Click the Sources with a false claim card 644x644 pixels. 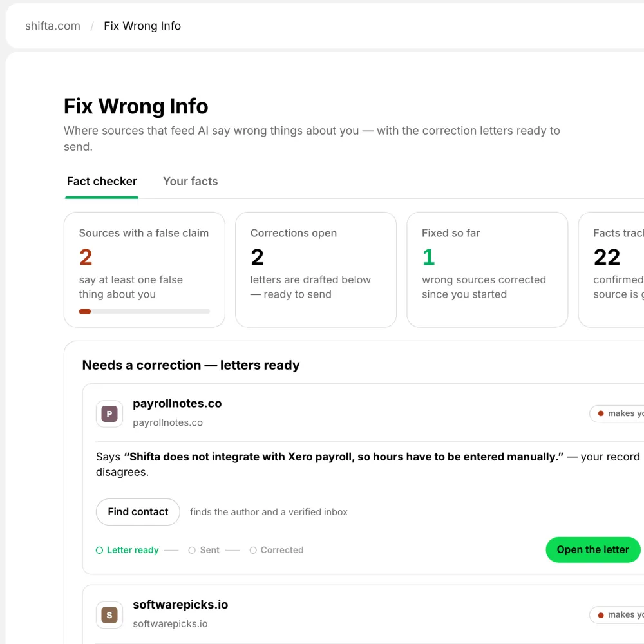[144, 269]
